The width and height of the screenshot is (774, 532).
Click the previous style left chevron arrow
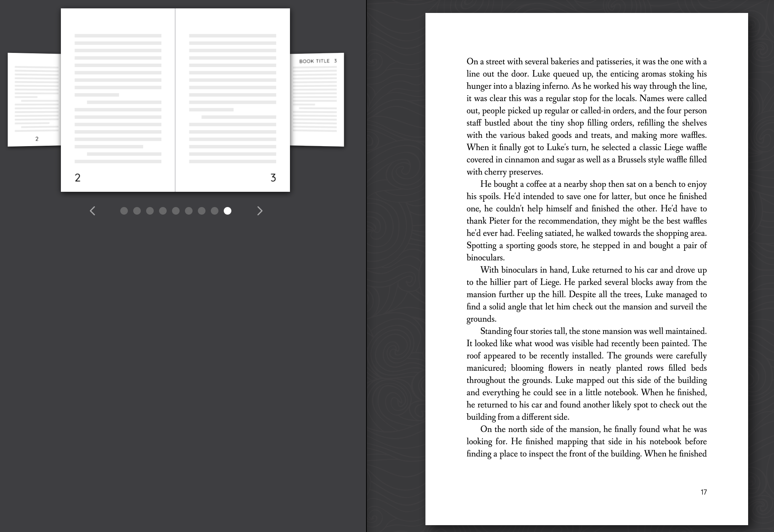tap(92, 211)
